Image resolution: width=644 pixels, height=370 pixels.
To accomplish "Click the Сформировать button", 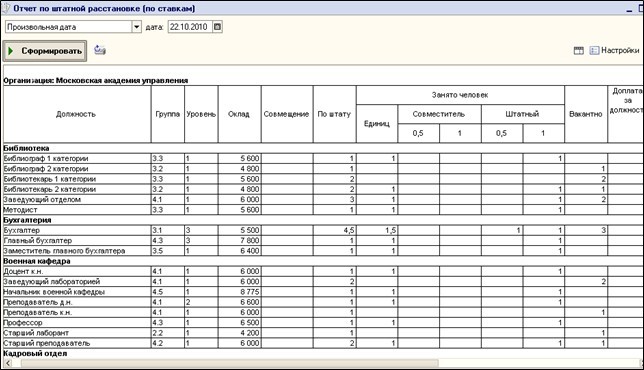I will (x=45, y=51).
